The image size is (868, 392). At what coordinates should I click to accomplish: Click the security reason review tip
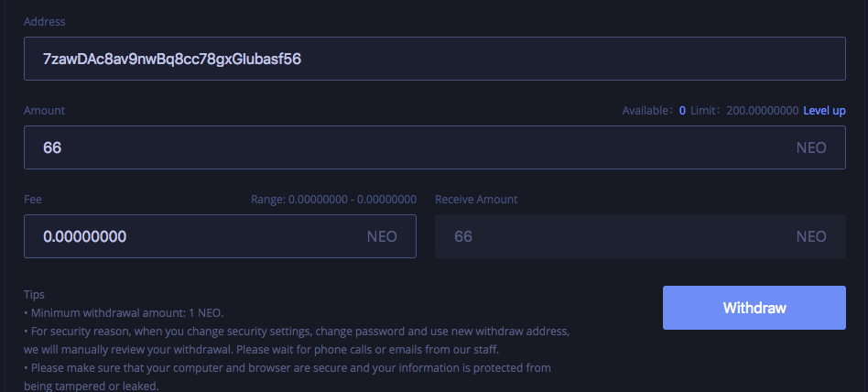[x=297, y=341]
